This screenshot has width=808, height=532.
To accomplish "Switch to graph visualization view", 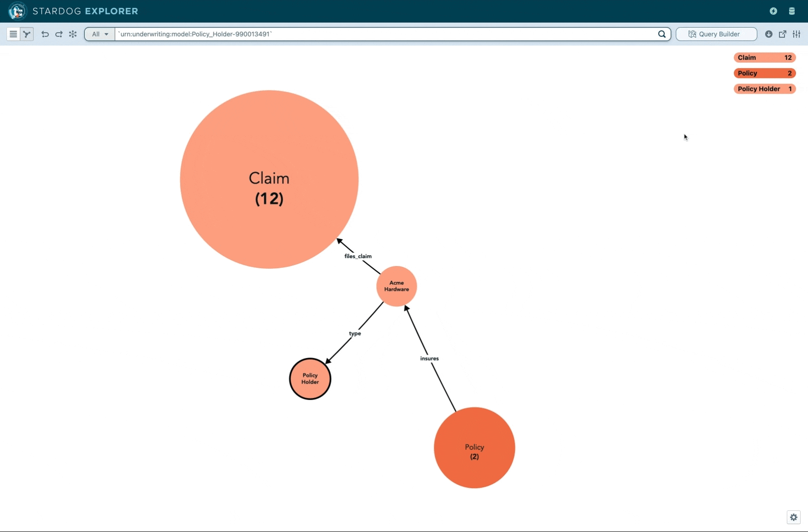I will pyautogui.click(x=27, y=34).
